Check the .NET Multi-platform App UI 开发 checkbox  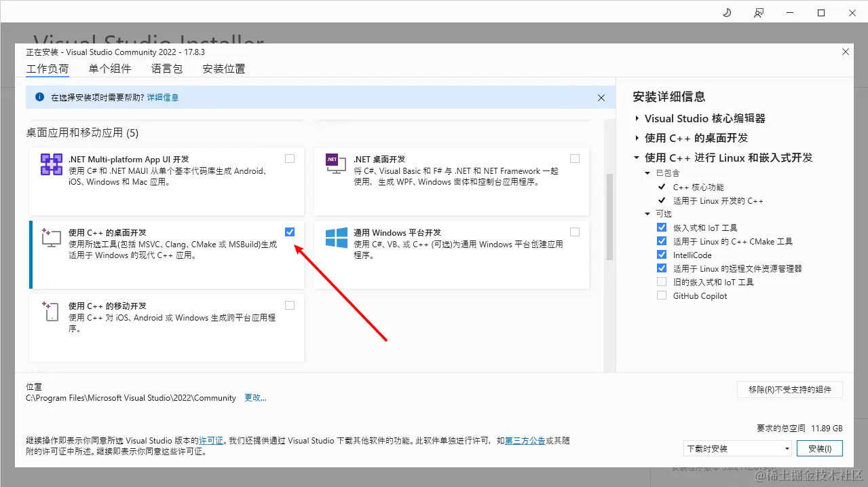click(x=290, y=159)
